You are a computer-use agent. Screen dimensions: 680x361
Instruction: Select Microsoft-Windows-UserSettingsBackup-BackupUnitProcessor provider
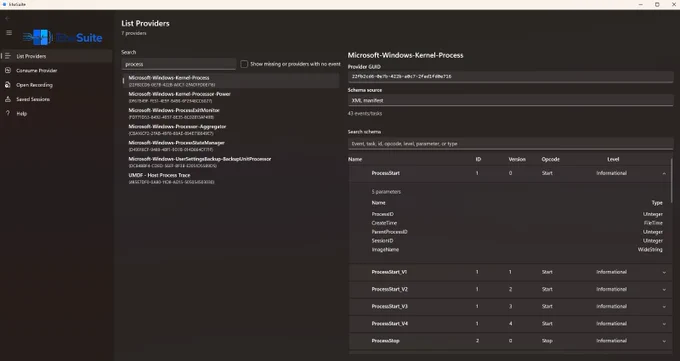tap(231, 162)
